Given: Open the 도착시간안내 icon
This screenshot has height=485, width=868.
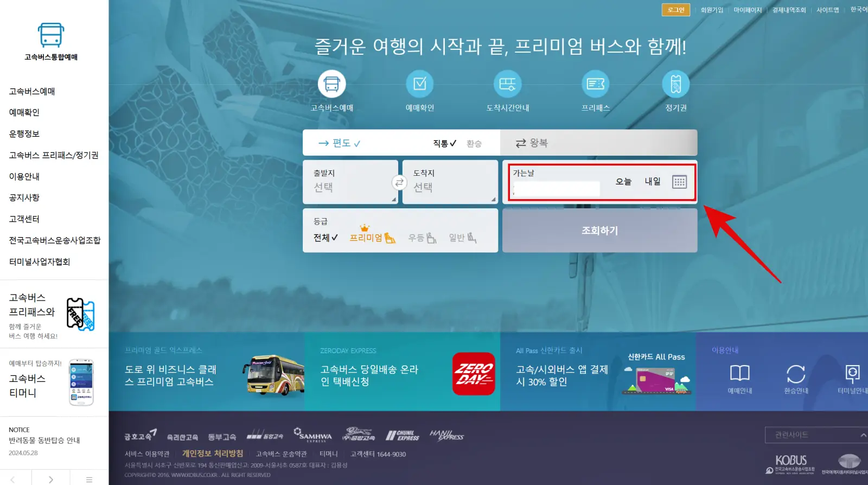Looking at the screenshot, I should tap(507, 84).
